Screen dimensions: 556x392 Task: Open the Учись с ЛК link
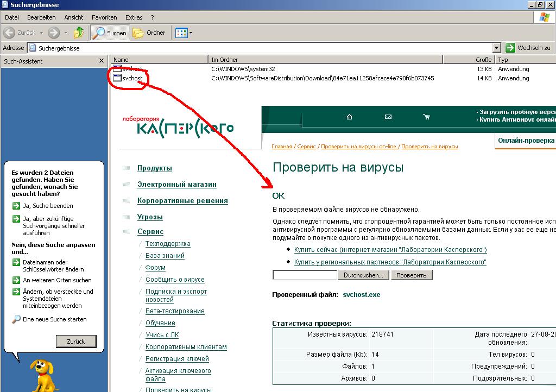point(162,335)
